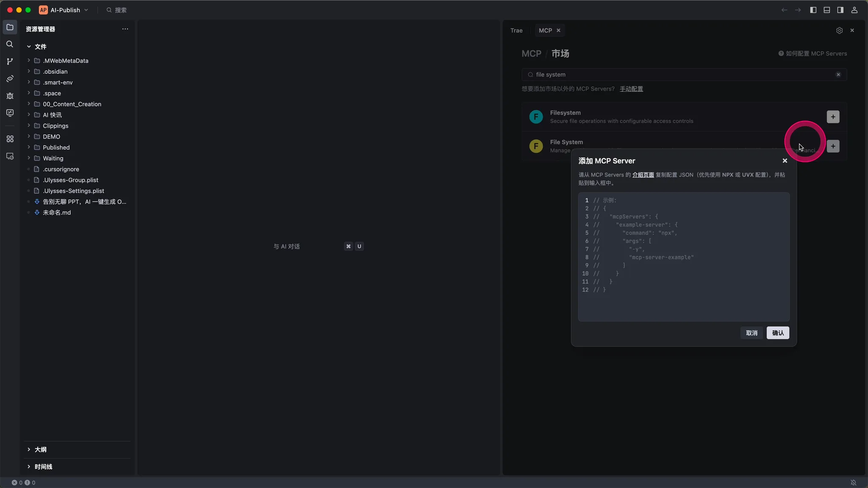The width and height of the screenshot is (868, 488).
Task: Open the Extensions grid icon
Action: 10,139
